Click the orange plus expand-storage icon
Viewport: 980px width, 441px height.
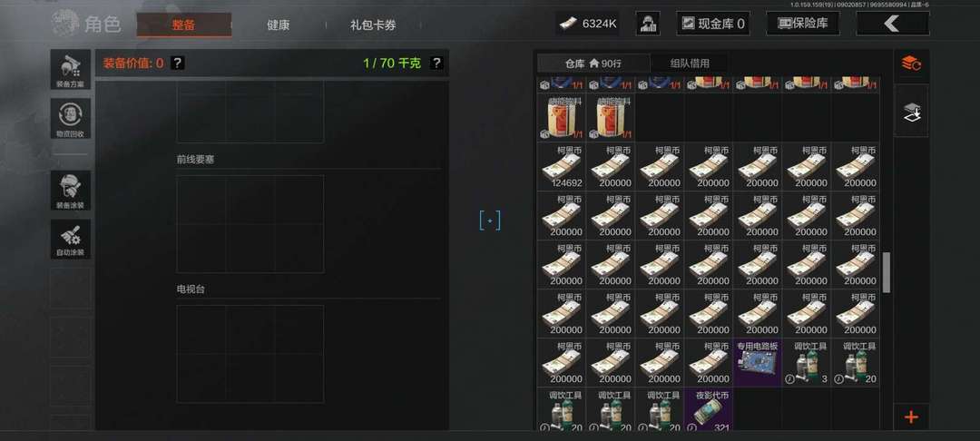[x=911, y=416]
